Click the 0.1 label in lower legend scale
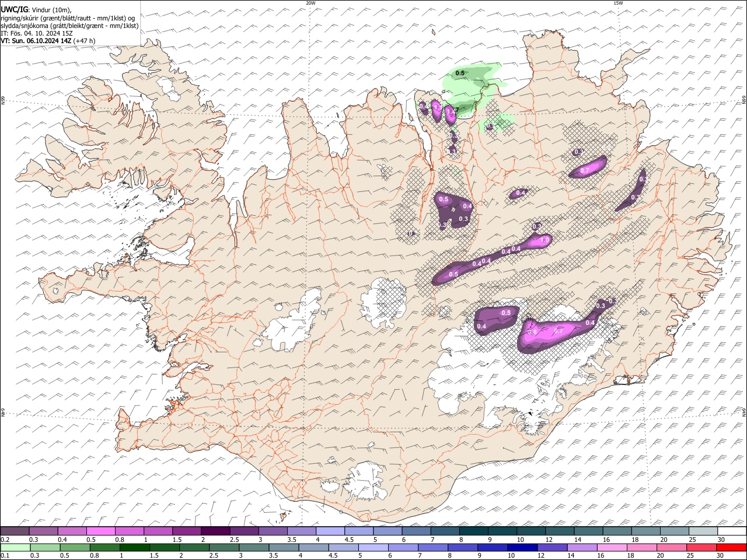747x560 pixels. [x=5, y=555]
